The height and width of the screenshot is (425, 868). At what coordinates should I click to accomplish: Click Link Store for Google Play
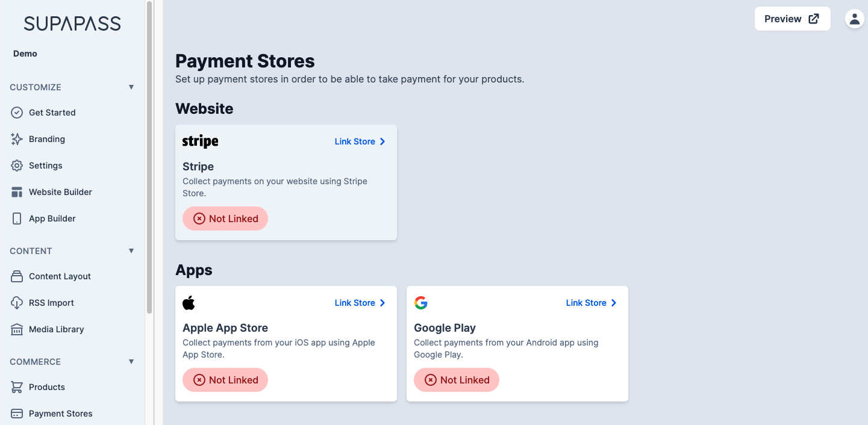pyautogui.click(x=592, y=303)
